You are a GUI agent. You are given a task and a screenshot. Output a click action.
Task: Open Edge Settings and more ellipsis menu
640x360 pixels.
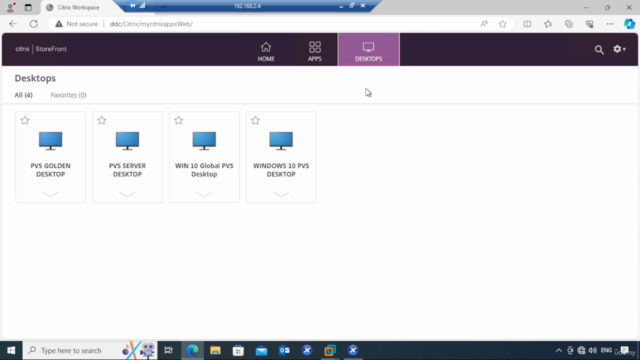610,24
